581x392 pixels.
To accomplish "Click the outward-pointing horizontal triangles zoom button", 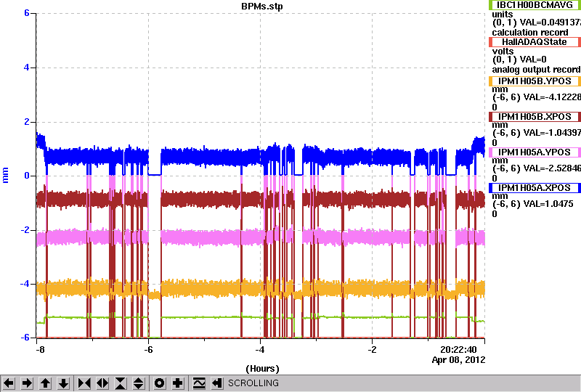I will [x=102, y=383].
